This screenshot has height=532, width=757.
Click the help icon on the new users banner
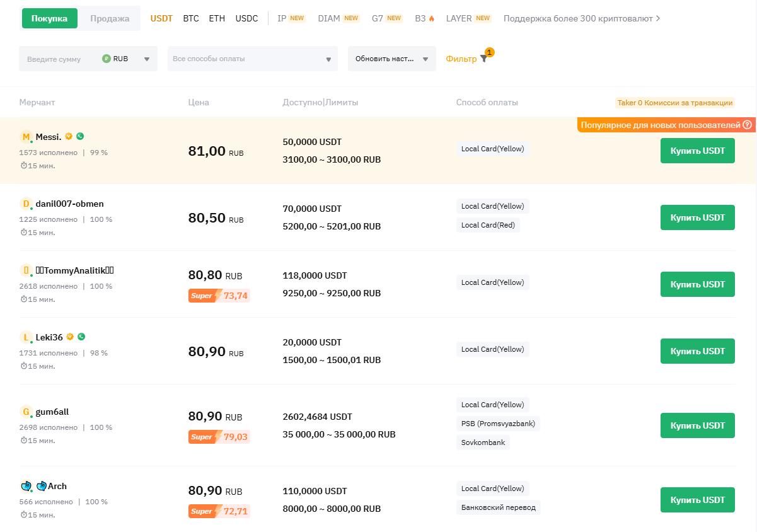[x=747, y=125]
